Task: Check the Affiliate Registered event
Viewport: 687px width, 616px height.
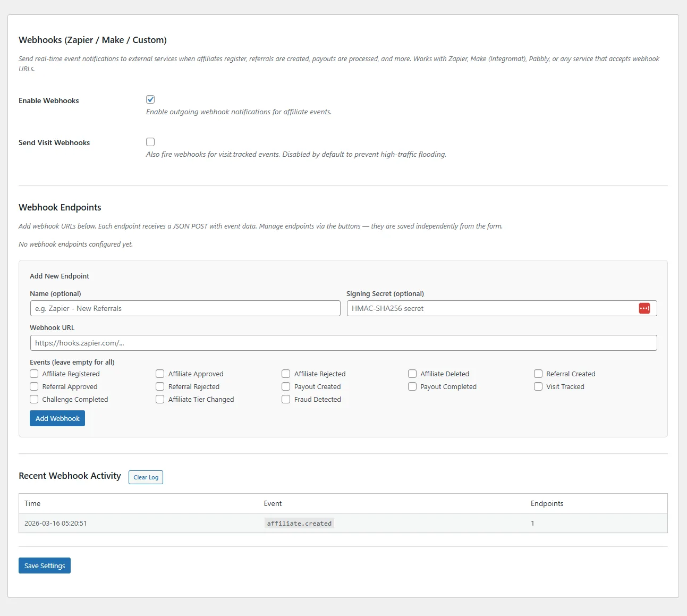Action: click(x=34, y=374)
